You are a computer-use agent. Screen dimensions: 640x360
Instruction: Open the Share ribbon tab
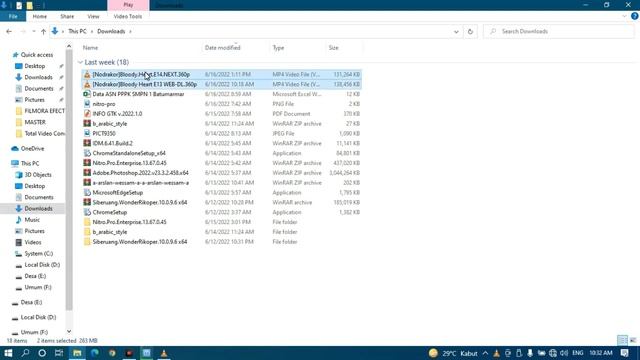[67, 16]
